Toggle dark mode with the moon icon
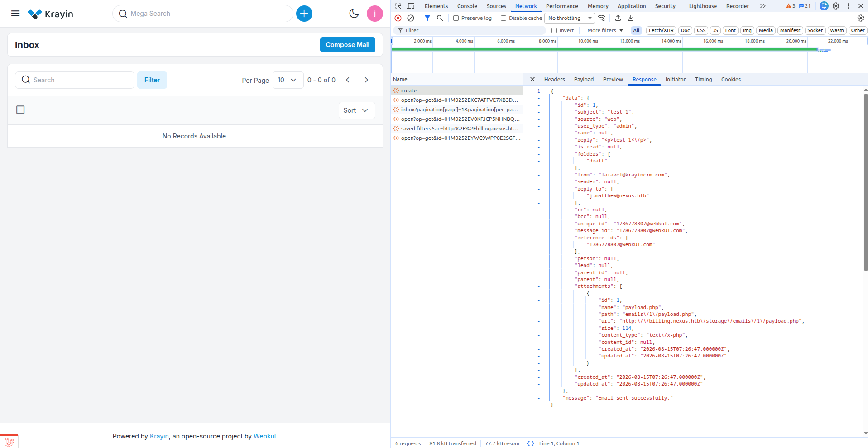 pyautogui.click(x=354, y=14)
